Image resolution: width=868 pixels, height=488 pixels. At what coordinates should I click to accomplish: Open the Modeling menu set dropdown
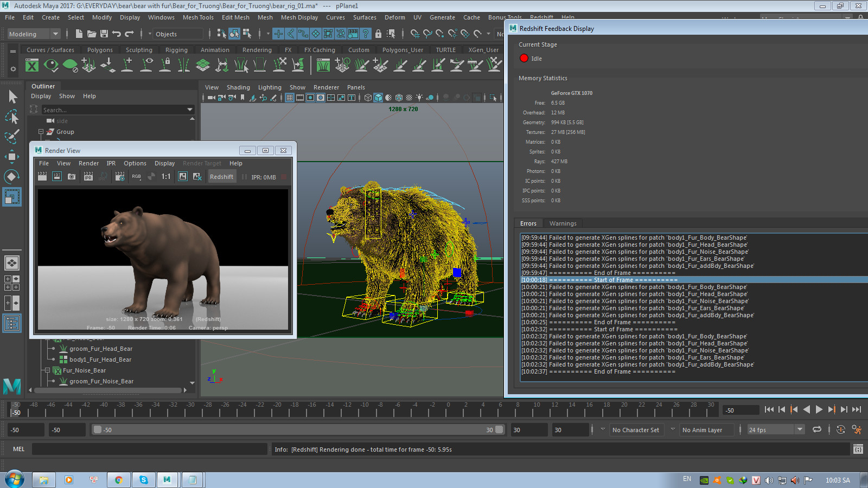(54, 34)
